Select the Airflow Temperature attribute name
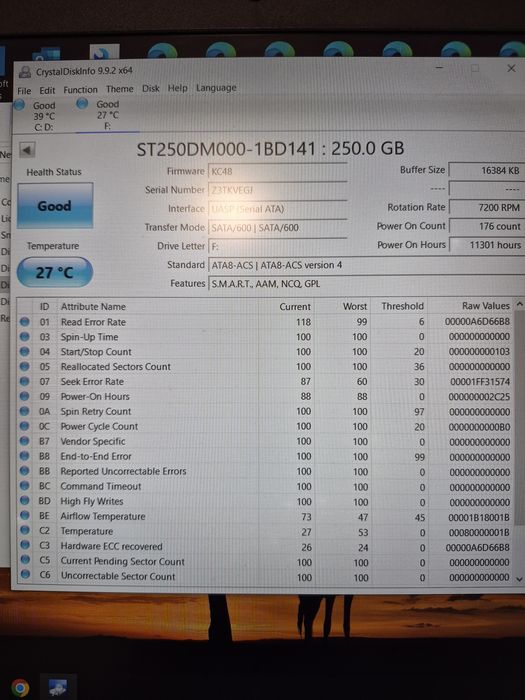This screenshot has height=700, width=525. [103, 517]
